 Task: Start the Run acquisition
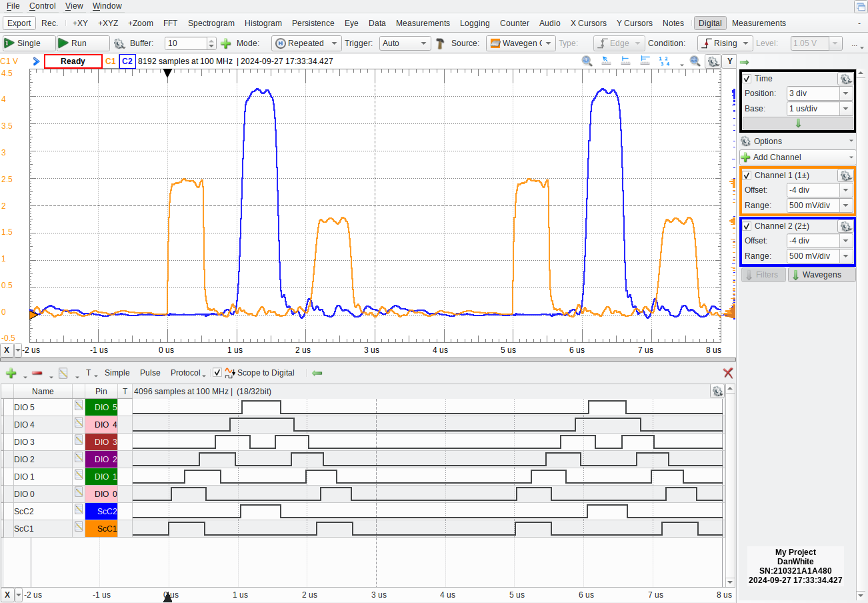point(83,43)
